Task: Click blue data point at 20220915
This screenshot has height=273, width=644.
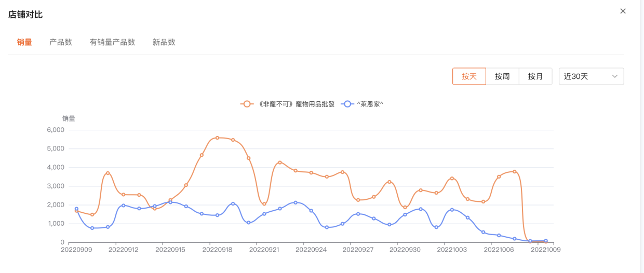Action: coord(170,202)
